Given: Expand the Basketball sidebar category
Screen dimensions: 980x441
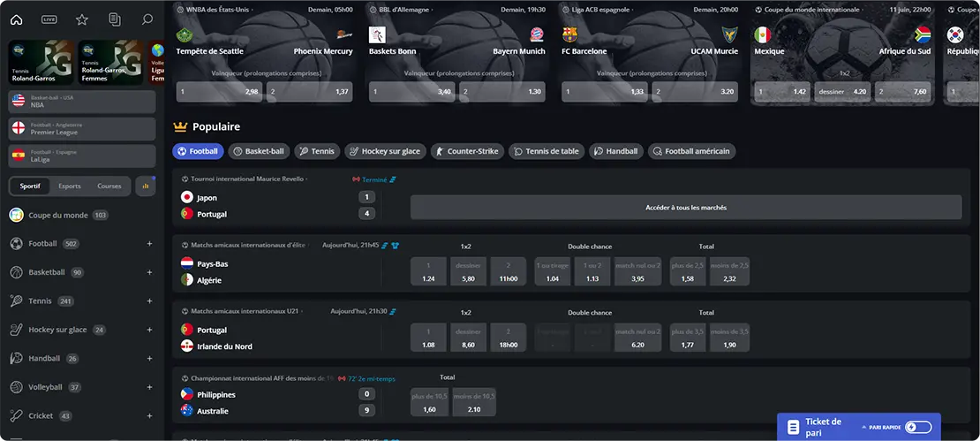Looking at the screenshot, I should (x=149, y=273).
